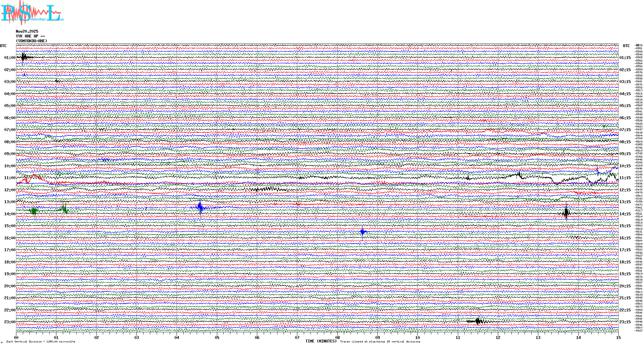Click the (VOMVOKOU-HHE) channel label
This screenshot has width=644, height=346.
pyautogui.click(x=31, y=41)
